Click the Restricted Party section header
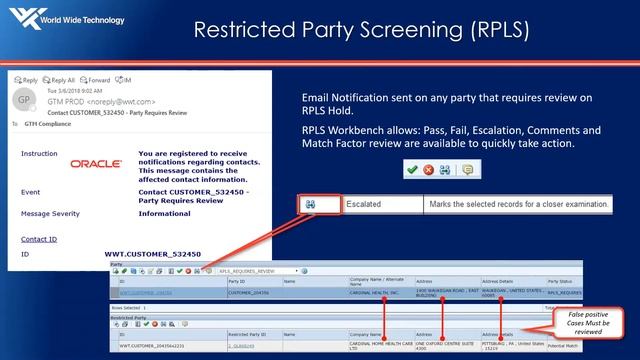The image size is (640, 360). click(x=128, y=318)
